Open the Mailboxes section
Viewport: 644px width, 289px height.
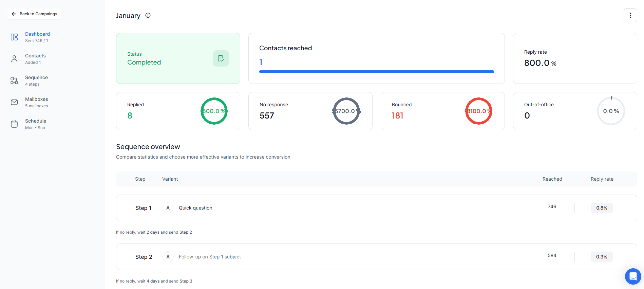(x=36, y=102)
